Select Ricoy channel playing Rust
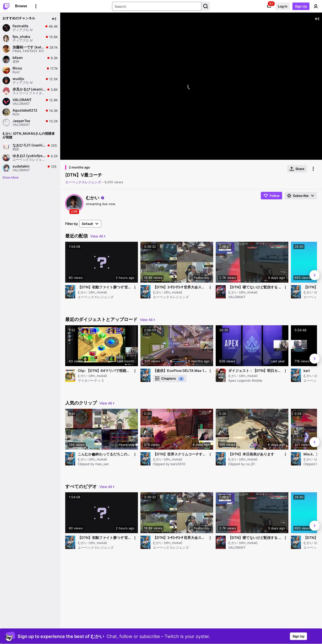Image resolution: width=322 pixels, height=644 pixels. (30, 70)
